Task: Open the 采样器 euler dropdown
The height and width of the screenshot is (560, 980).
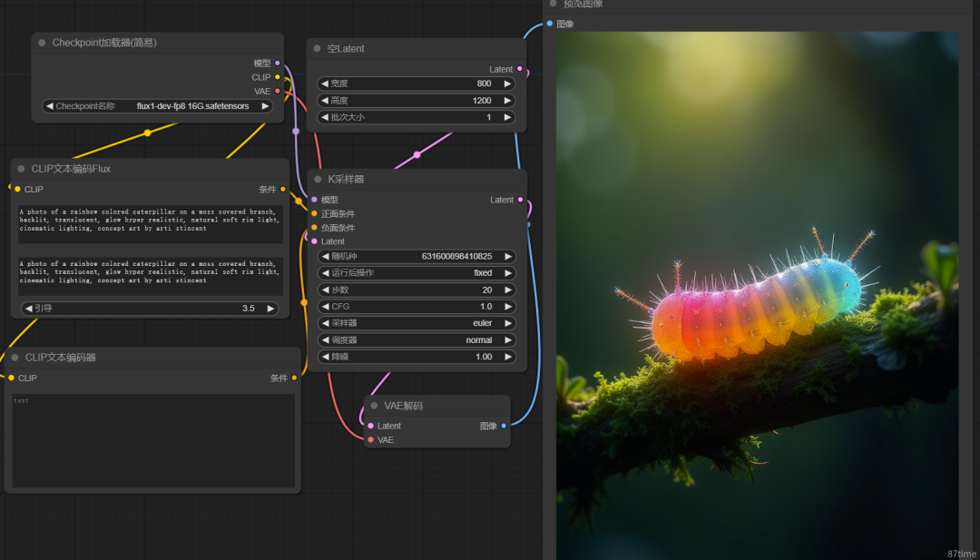Action: coord(416,324)
